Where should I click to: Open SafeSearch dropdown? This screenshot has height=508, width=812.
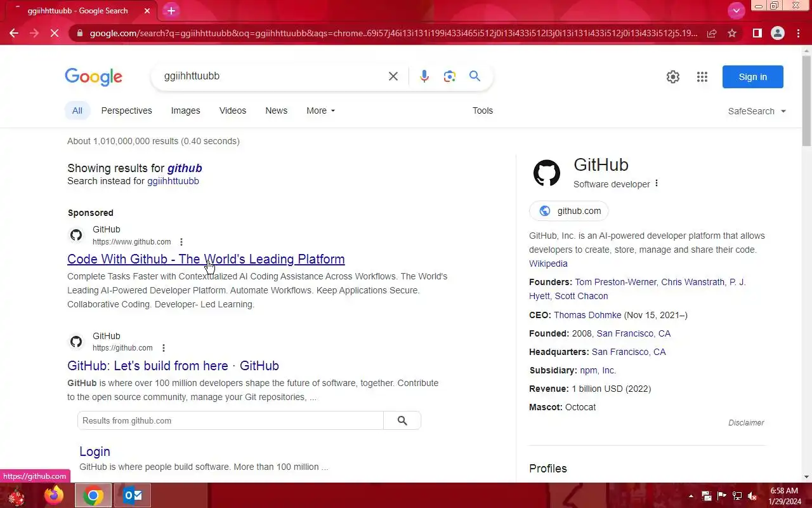(x=757, y=111)
